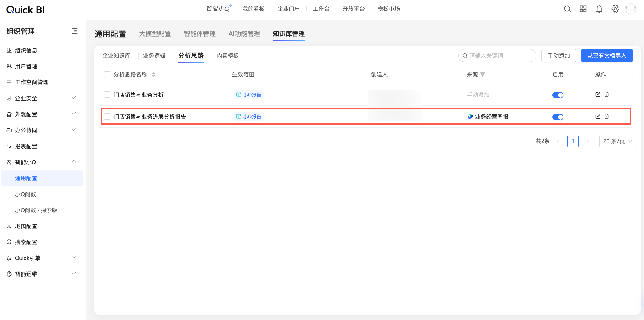Click the 手动添加 source text

tap(478, 95)
